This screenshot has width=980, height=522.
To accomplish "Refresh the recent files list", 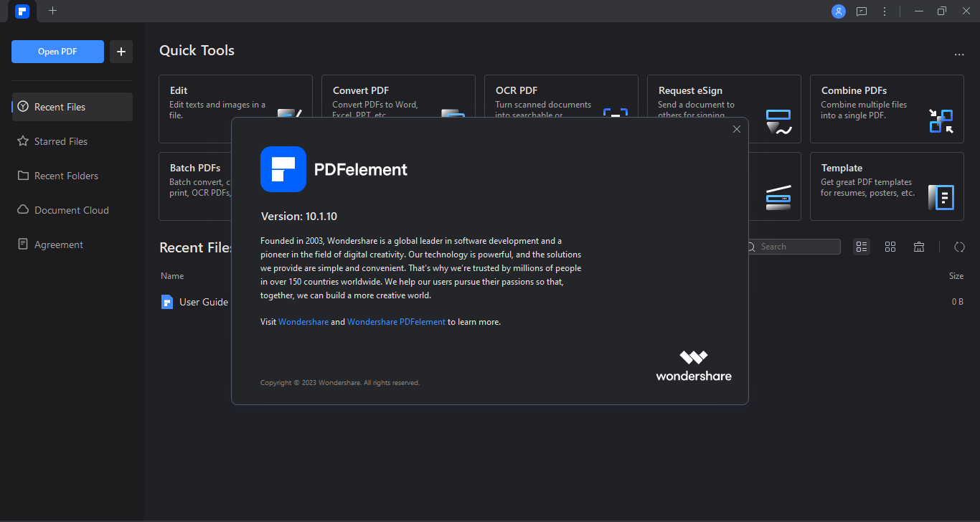I will 959,247.
